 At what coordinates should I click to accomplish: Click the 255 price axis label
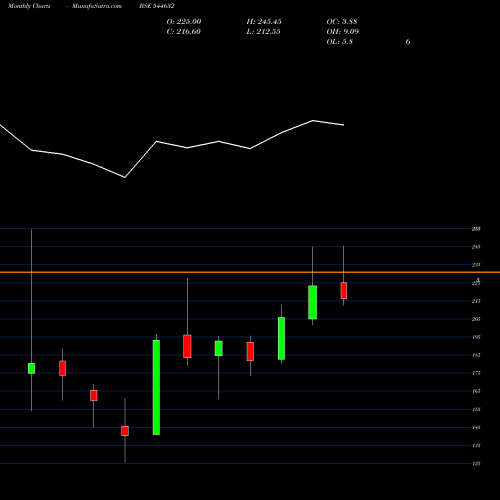point(476,229)
